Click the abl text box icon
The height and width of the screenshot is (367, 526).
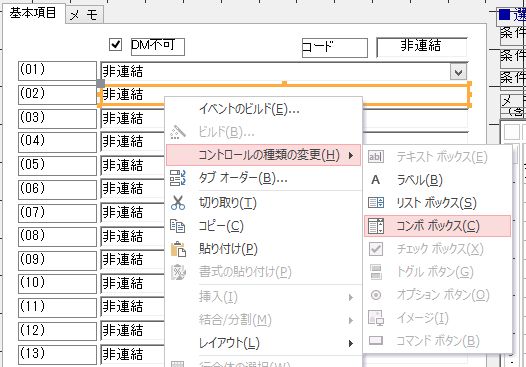[x=376, y=157]
